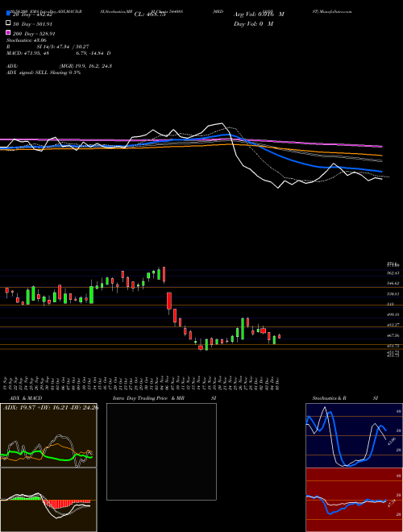Click the large red gap-down candle
The image size is (403, 532).
(x=169, y=301)
